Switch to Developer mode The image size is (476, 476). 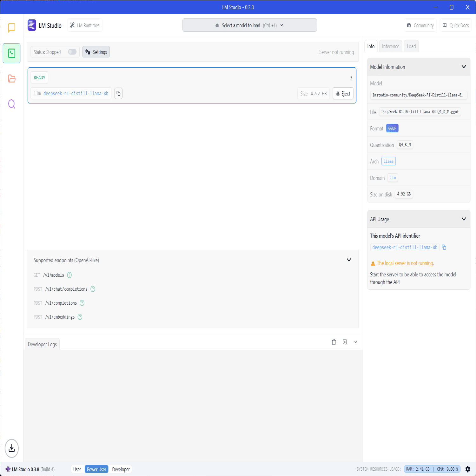click(121, 469)
